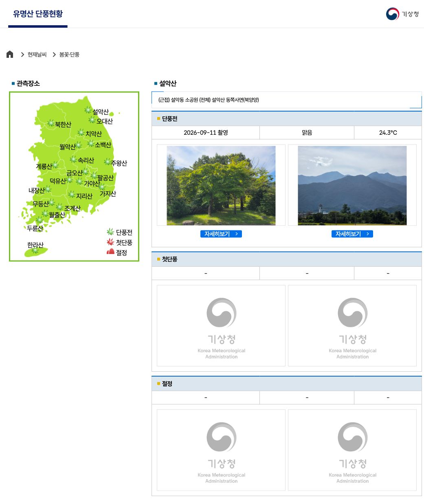The image size is (424, 504).
Task: Pick the 팔공산 leaf marker
Action: point(94,175)
